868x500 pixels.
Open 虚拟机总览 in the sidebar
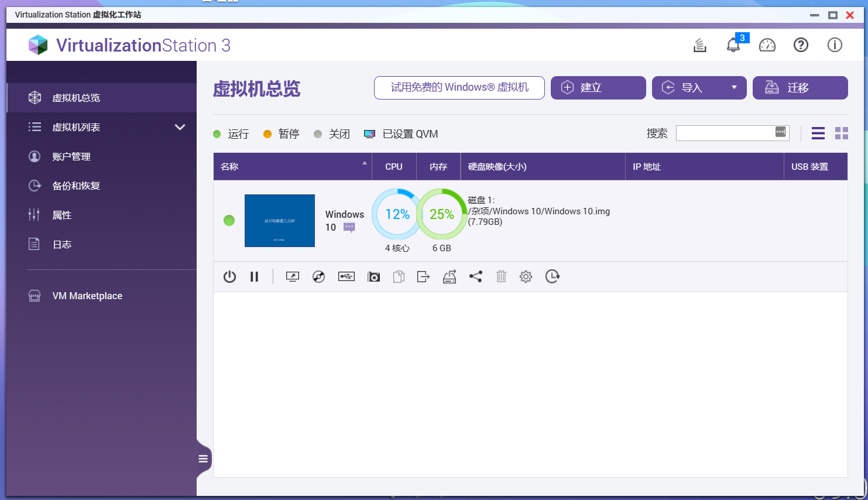coord(101,98)
